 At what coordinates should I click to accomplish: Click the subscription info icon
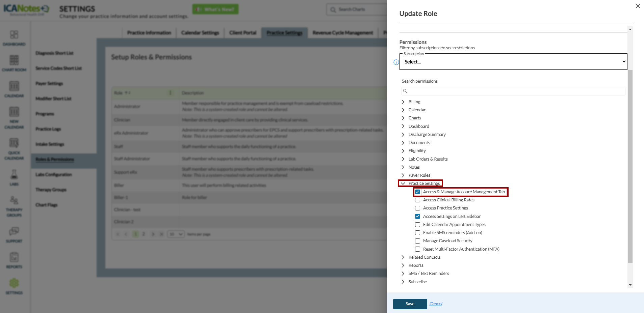[x=396, y=62]
